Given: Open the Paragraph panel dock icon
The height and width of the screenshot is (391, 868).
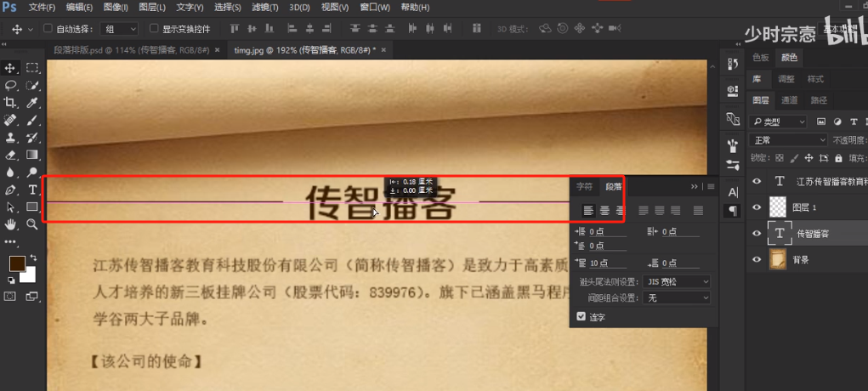Looking at the screenshot, I should point(733,211).
